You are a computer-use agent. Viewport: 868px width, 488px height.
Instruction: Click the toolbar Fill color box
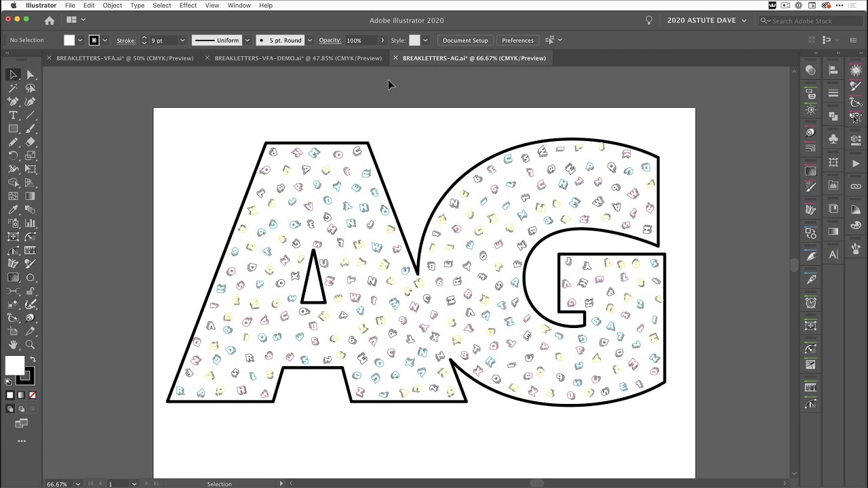[x=15, y=366]
